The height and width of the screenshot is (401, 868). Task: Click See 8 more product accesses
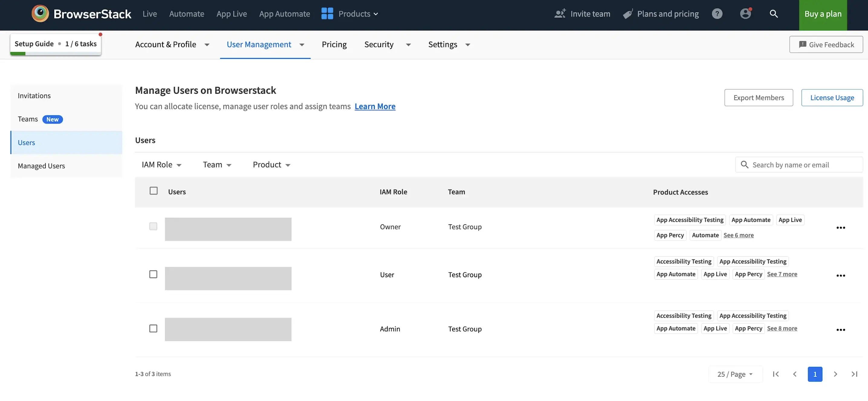[782, 328]
